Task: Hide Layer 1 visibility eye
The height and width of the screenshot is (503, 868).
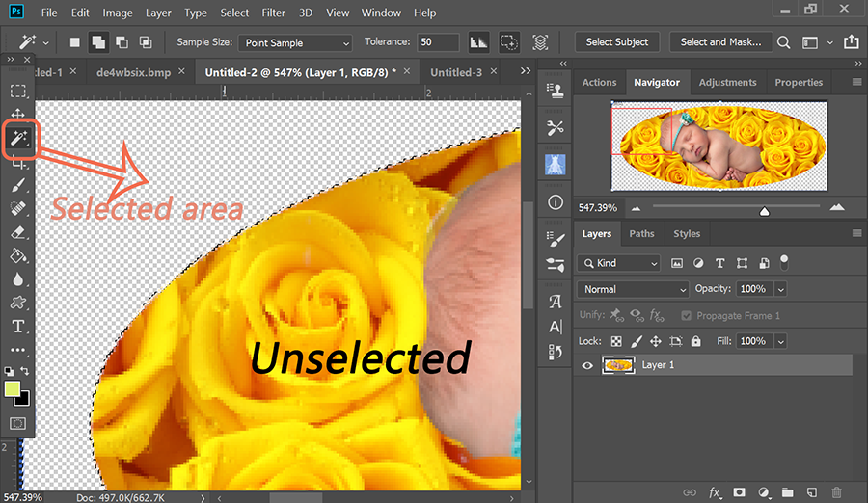Action: (x=587, y=365)
